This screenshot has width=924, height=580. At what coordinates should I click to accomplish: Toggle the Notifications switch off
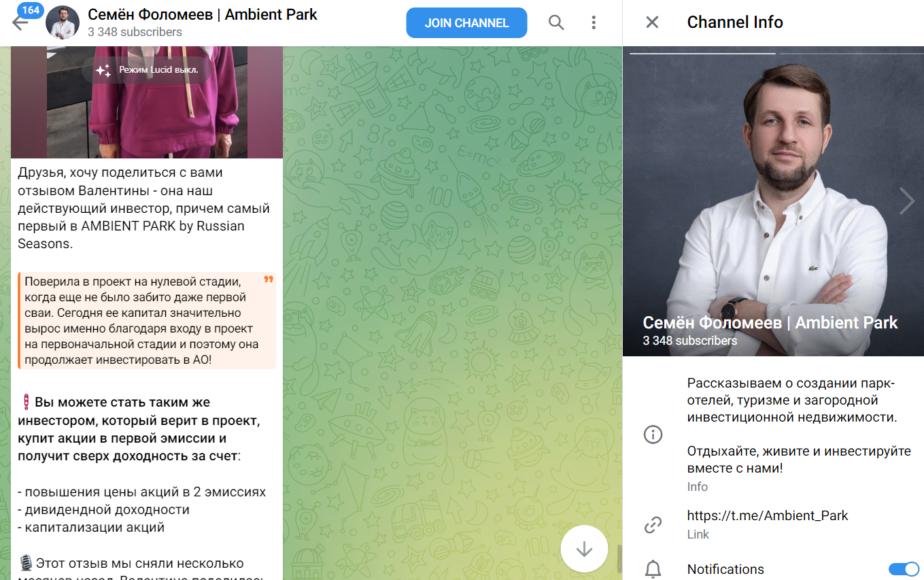[904, 569]
